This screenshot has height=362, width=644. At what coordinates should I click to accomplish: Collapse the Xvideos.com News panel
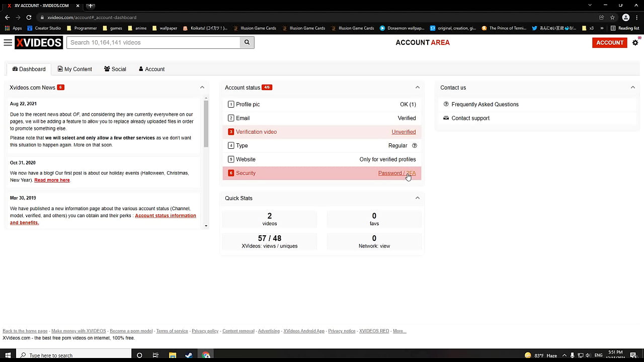click(202, 87)
